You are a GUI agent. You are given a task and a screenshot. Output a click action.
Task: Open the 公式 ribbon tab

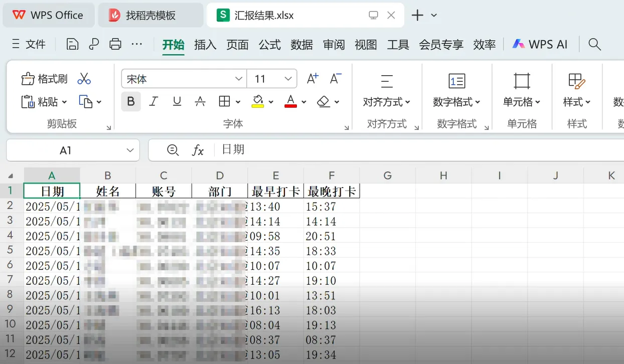[x=269, y=45]
